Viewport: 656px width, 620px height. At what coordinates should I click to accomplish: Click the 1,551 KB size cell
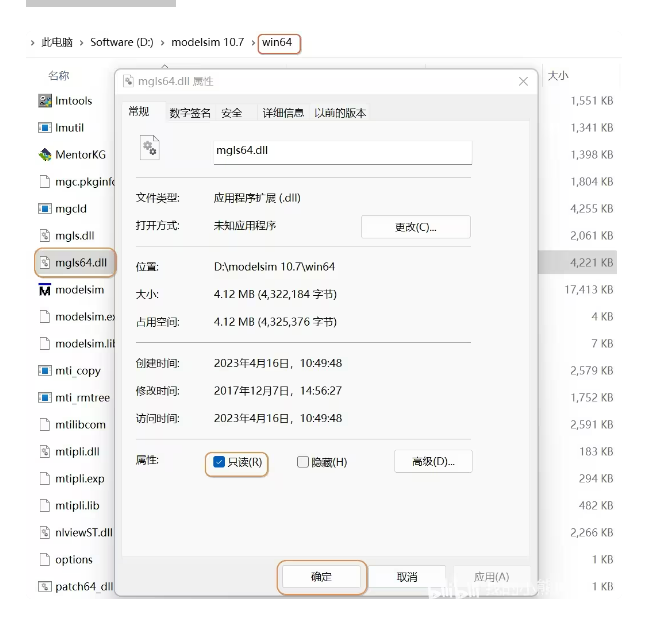tap(592, 101)
